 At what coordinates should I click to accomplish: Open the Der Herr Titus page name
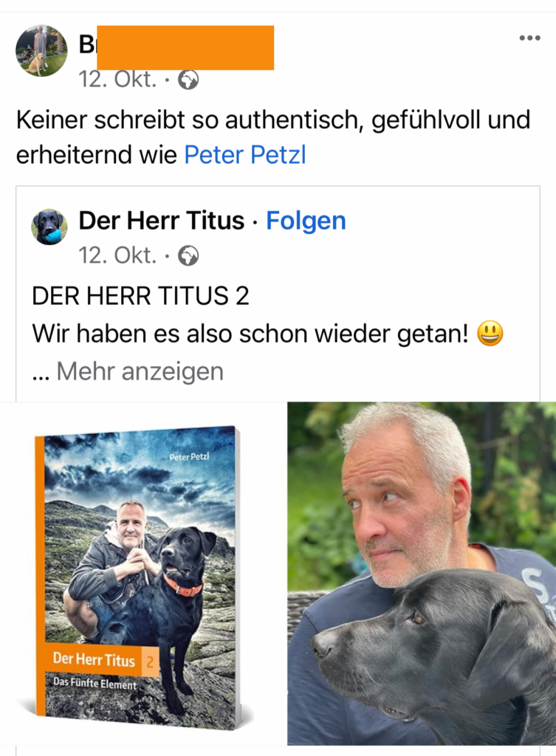(x=162, y=221)
